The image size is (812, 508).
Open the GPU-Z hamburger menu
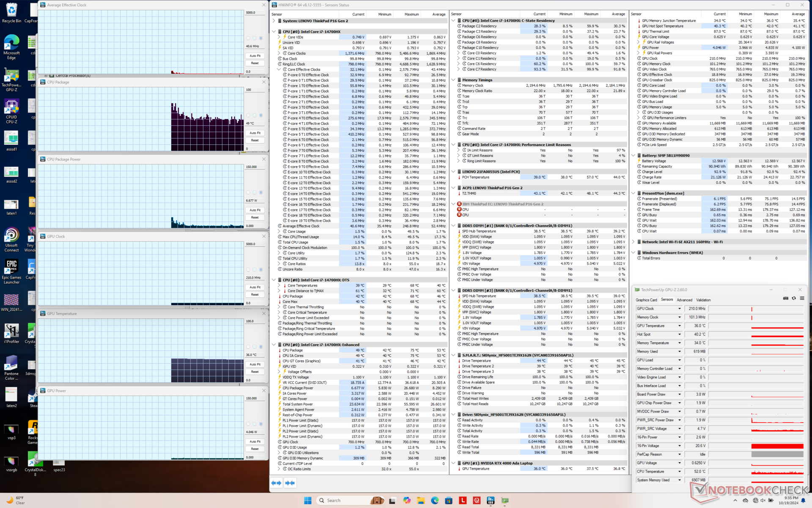pyautogui.click(x=802, y=298)
